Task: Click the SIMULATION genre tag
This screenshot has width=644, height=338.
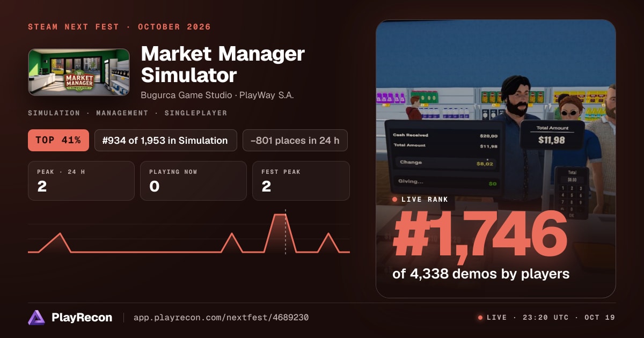Action: point(54,113)
